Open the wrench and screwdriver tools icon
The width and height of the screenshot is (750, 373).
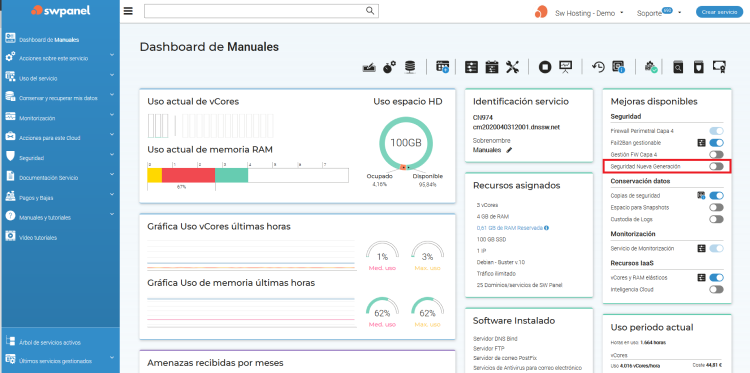pyautogui.click(x=512, y=67)
